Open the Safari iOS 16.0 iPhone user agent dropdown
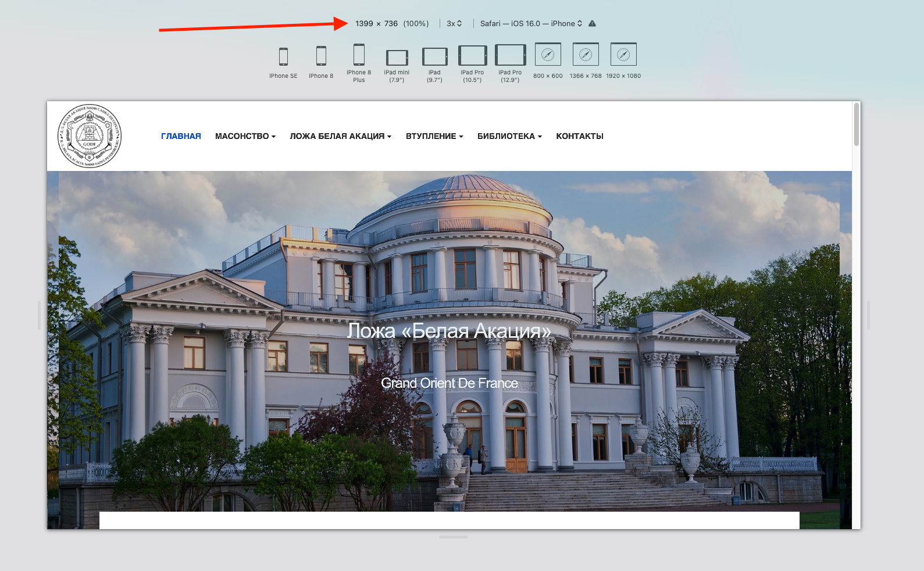 531,23
